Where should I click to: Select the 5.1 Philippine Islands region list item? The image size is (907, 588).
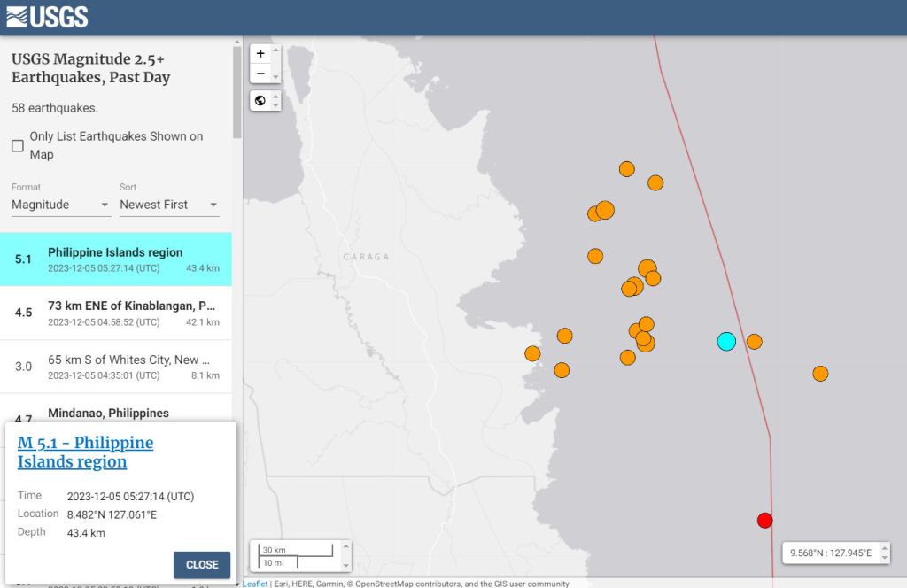[115, 259]
